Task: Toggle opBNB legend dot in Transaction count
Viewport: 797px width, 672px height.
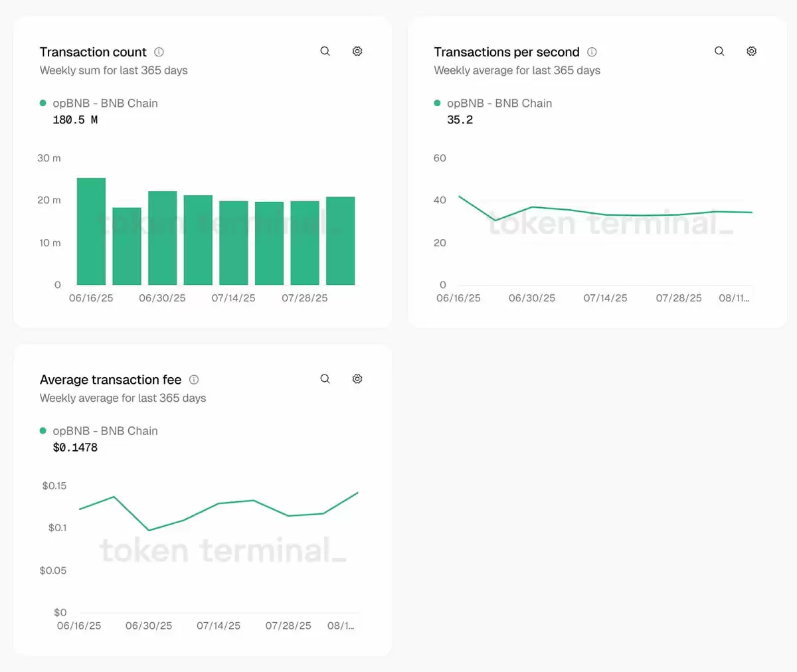Action: coord(43,103)
